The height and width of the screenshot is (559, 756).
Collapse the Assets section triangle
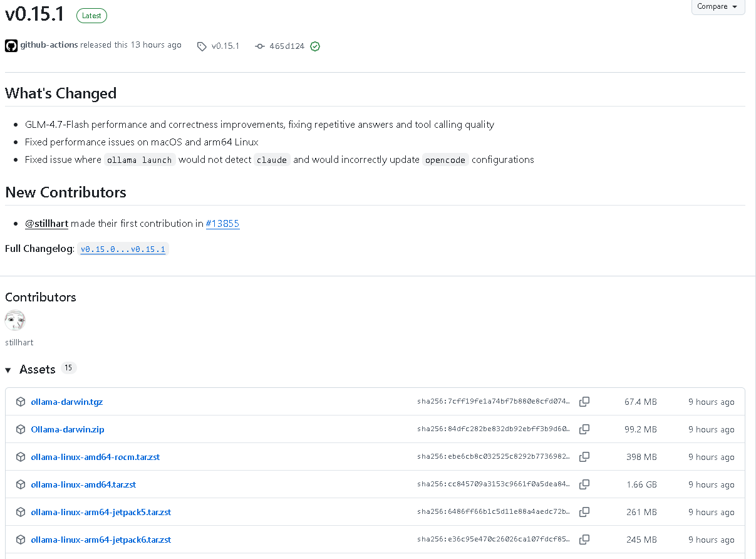click(x=8, y=370)
